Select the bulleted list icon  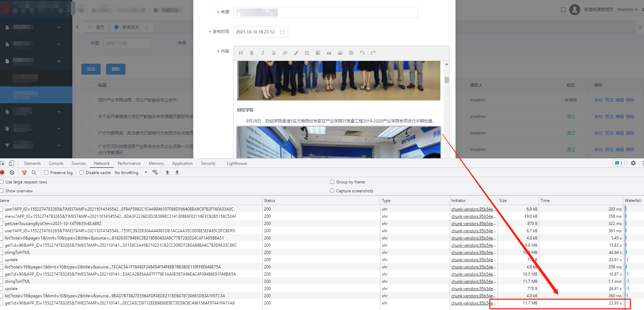click(x=307, y=53)
